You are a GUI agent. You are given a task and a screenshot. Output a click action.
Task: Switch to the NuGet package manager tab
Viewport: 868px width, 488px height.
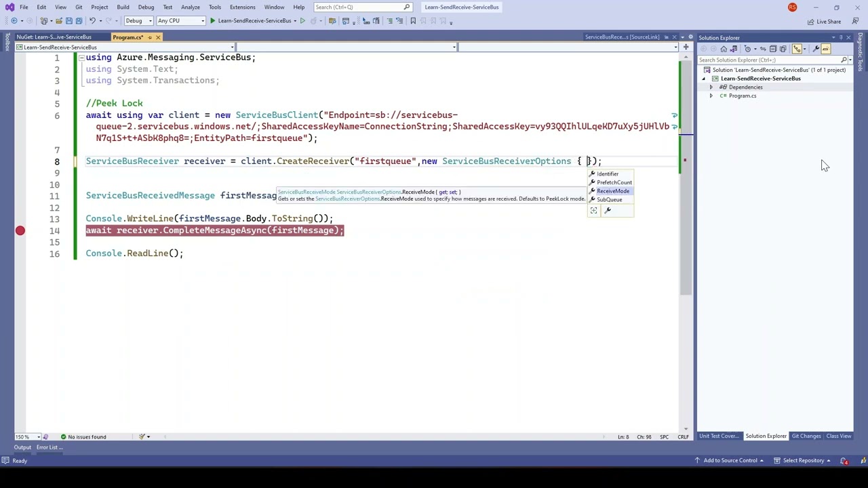(x=54, y=37)
